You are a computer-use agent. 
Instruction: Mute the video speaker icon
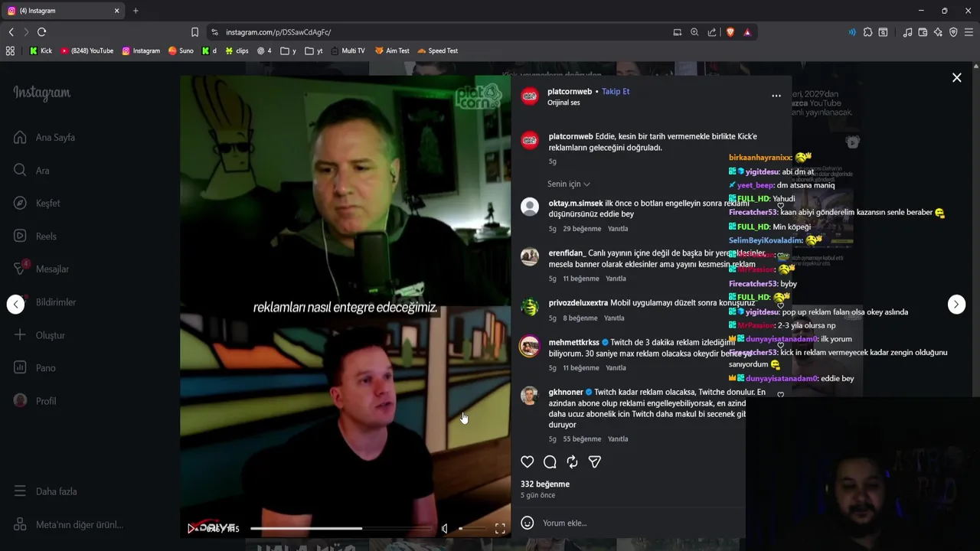click(445, 528)
